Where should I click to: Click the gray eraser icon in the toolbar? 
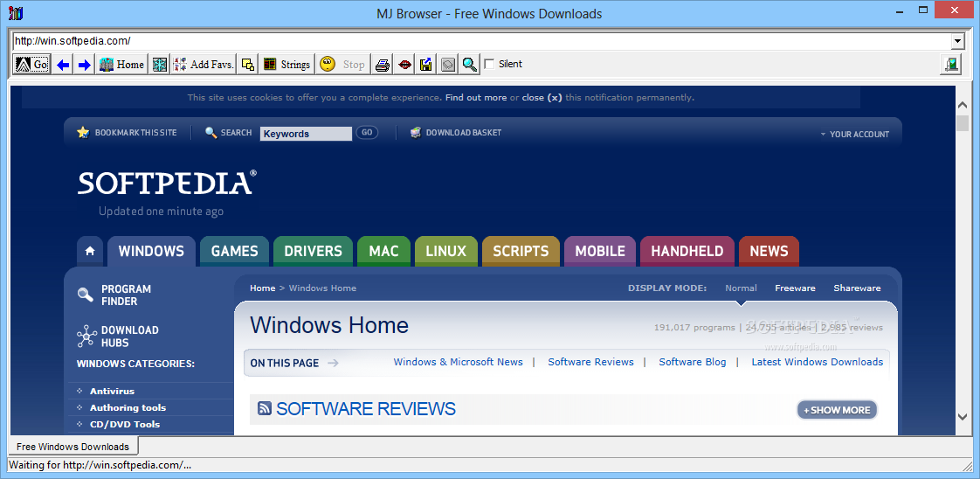tap(447, 65)
